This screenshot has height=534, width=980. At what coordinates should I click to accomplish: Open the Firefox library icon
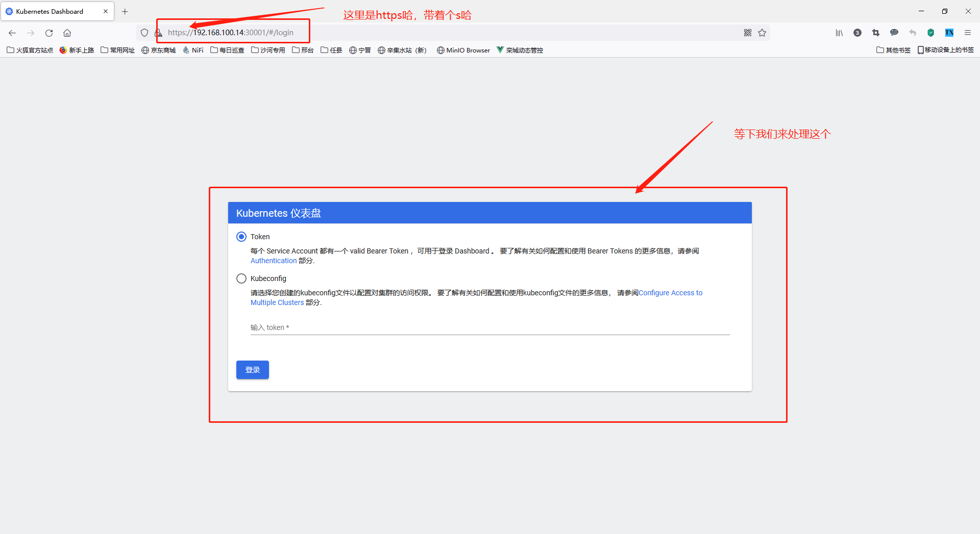[839, 33]
